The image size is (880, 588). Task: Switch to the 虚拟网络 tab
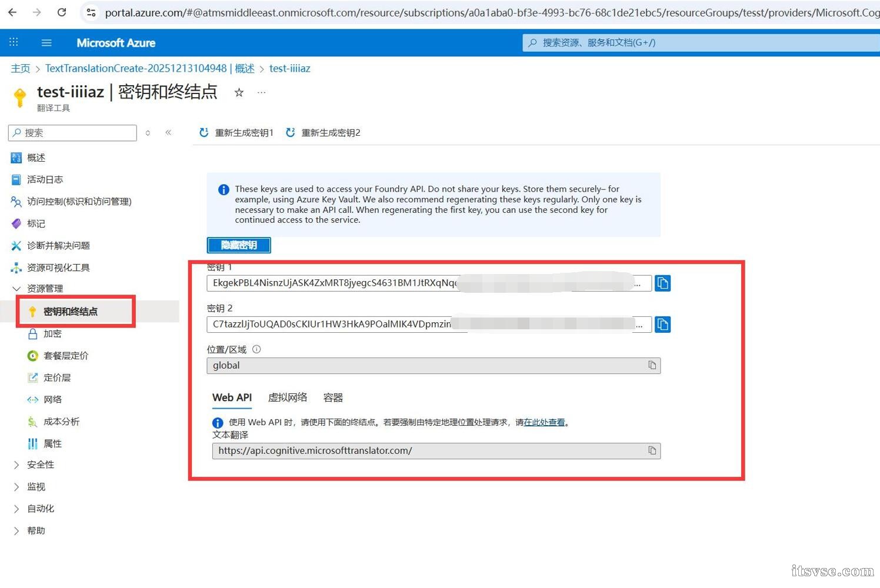(288, 397)
